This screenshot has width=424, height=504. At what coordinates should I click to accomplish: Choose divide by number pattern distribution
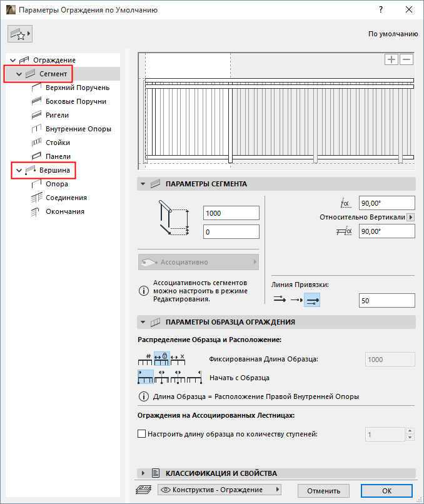[145, 359]
